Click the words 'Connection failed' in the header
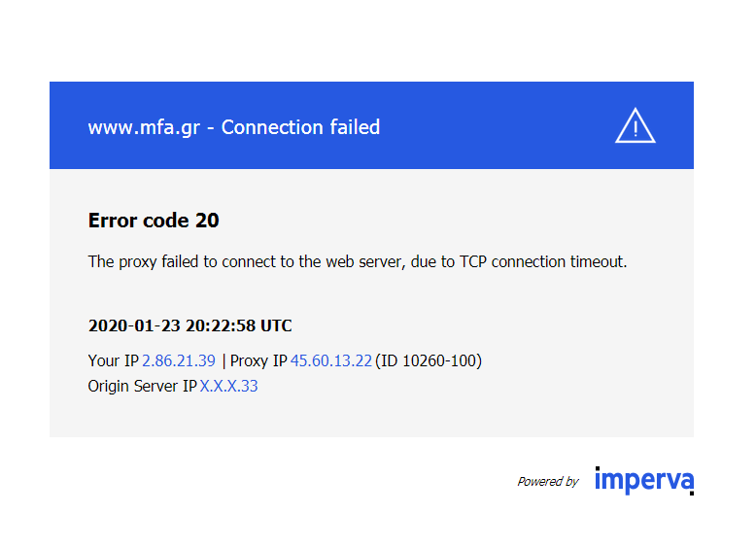Image resolution: width=756 pixels, height=547 pixels. tap(300, 127)
